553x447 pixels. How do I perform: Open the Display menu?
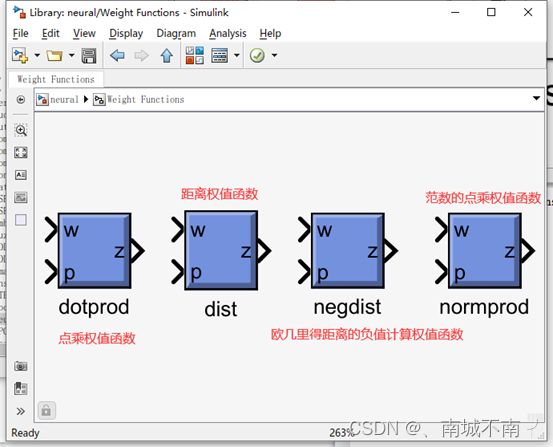point(126,33)
